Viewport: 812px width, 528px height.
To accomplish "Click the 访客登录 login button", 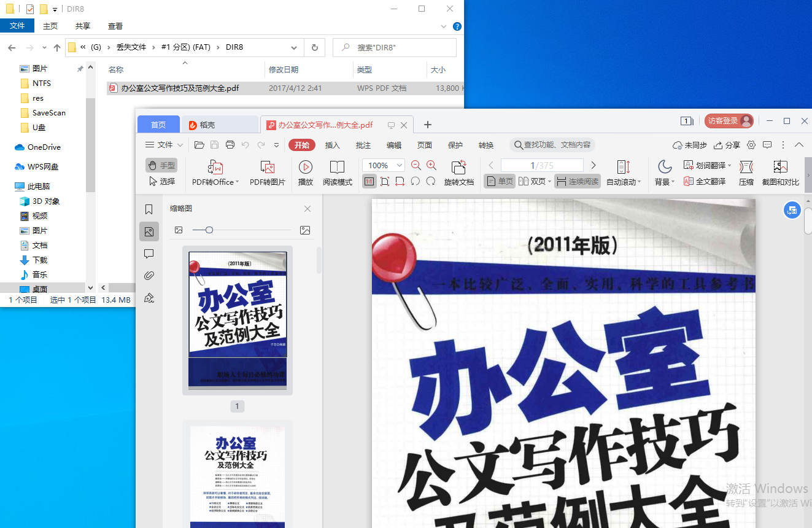I will point(728,121).
